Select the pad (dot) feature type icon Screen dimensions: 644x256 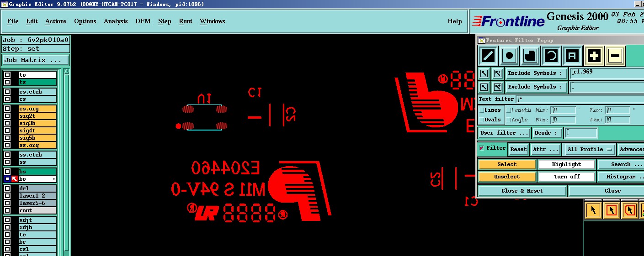pos(509,56)
